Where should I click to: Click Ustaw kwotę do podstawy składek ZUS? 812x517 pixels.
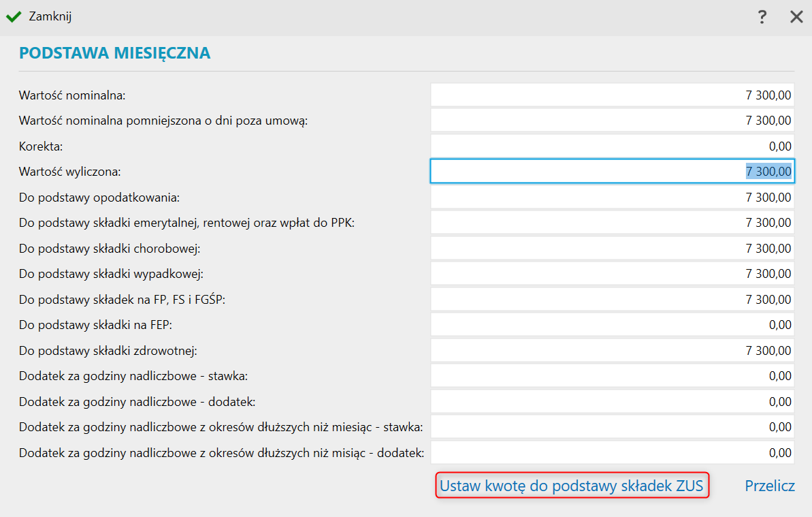(572, 486)
